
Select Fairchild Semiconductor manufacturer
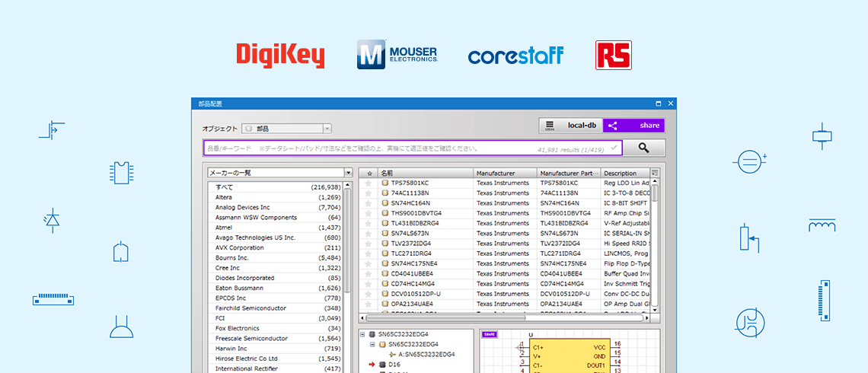pyautogui.click(x=276, y=308)
